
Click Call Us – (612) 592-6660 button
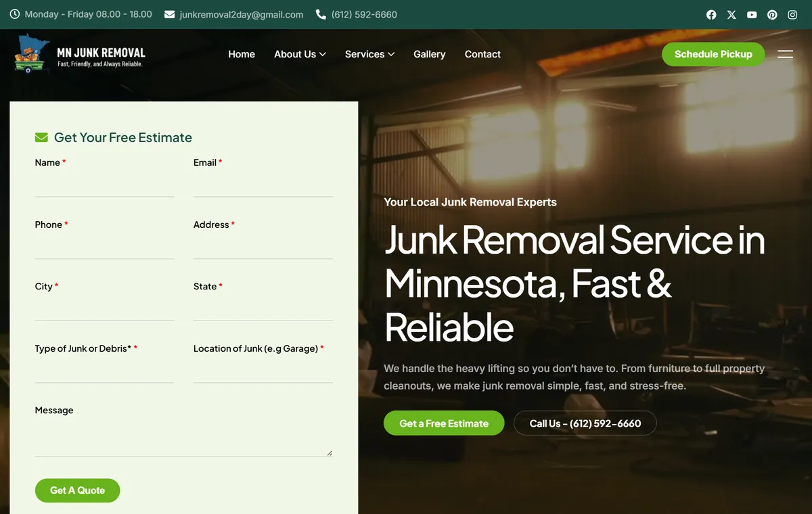point(585,423)
